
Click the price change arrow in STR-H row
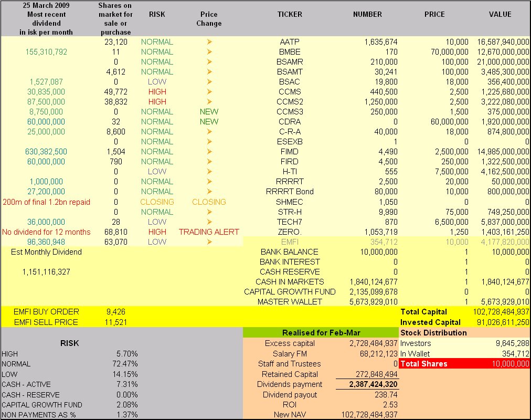point(209,212)
